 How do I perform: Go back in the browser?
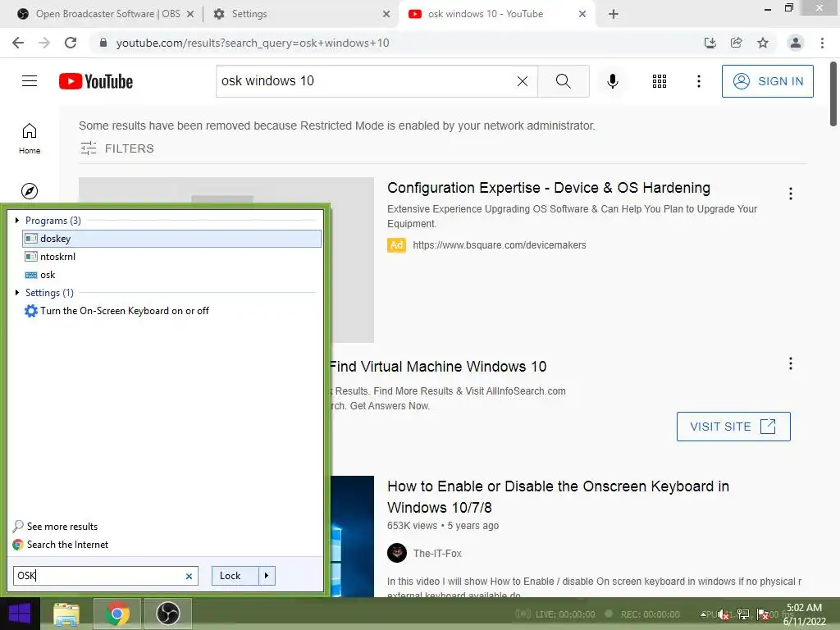pyautogui.click(x=18, y=43)
